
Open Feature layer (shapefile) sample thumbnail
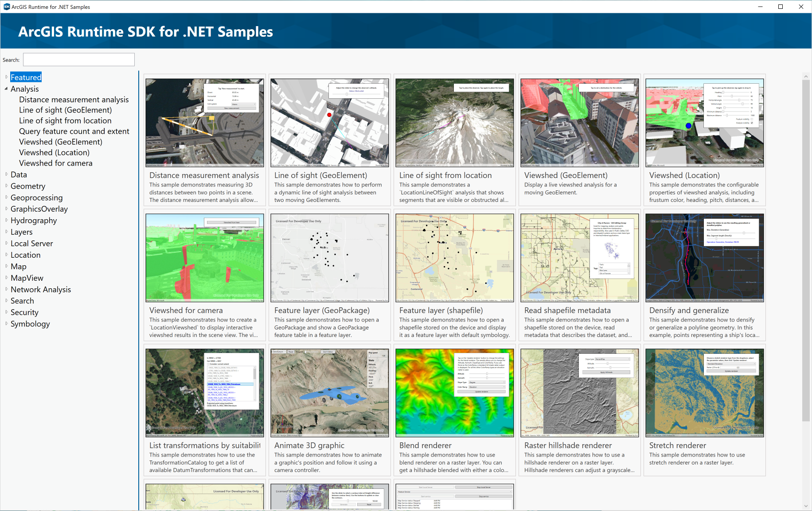tap(455, 258)
